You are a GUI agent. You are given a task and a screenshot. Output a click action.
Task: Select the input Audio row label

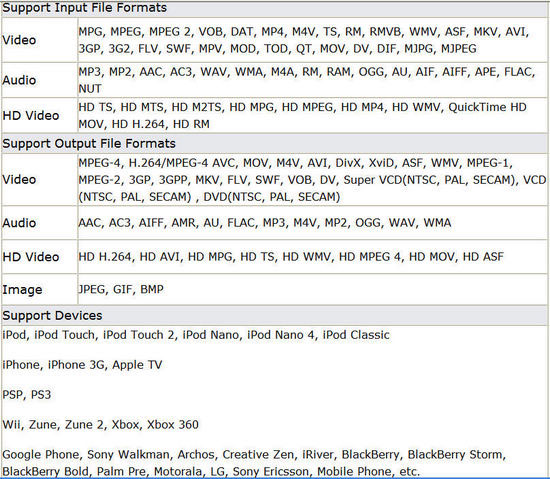pos(19,80)
